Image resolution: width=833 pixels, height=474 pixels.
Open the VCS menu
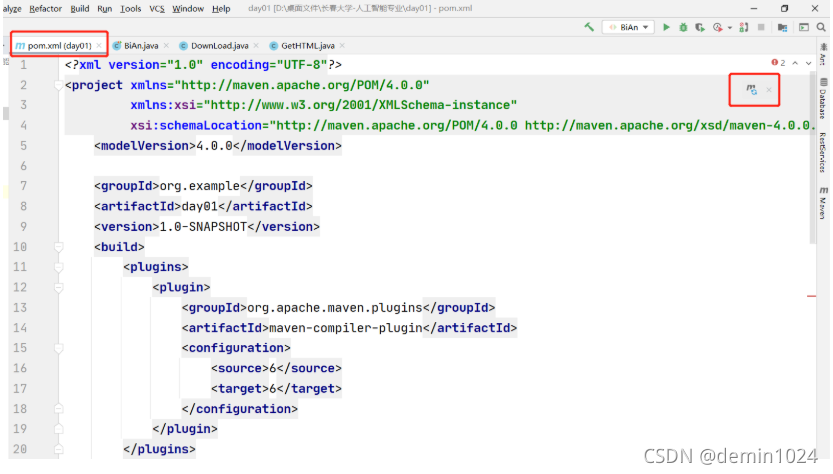[157, 9]
